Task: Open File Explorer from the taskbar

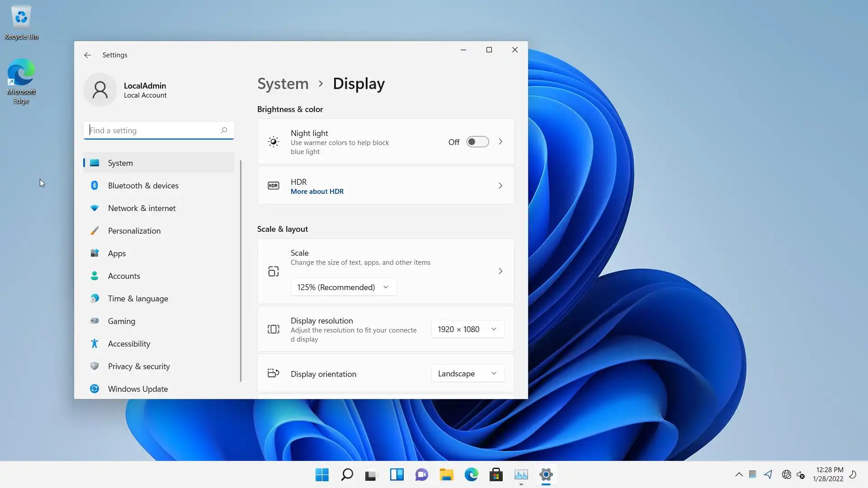Action: pyautogui.click(x=446, y=474)
